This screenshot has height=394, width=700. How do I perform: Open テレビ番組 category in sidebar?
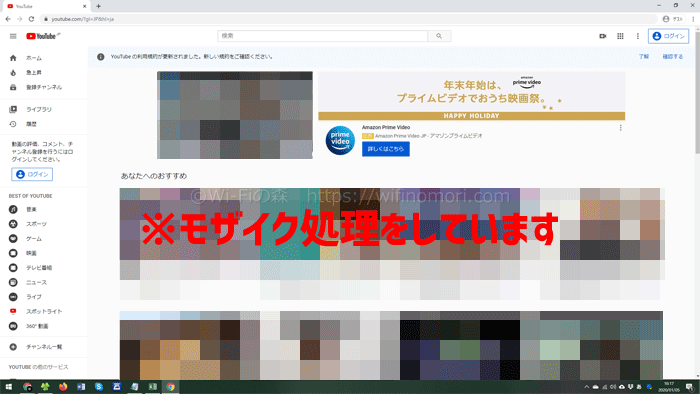click(44, 268)
